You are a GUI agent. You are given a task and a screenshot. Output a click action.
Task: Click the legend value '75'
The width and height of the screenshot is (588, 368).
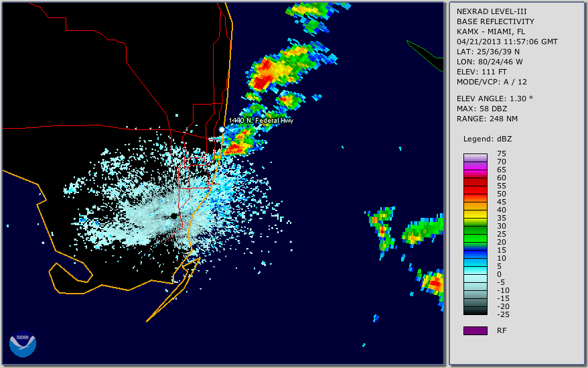[x=502, y=154]
